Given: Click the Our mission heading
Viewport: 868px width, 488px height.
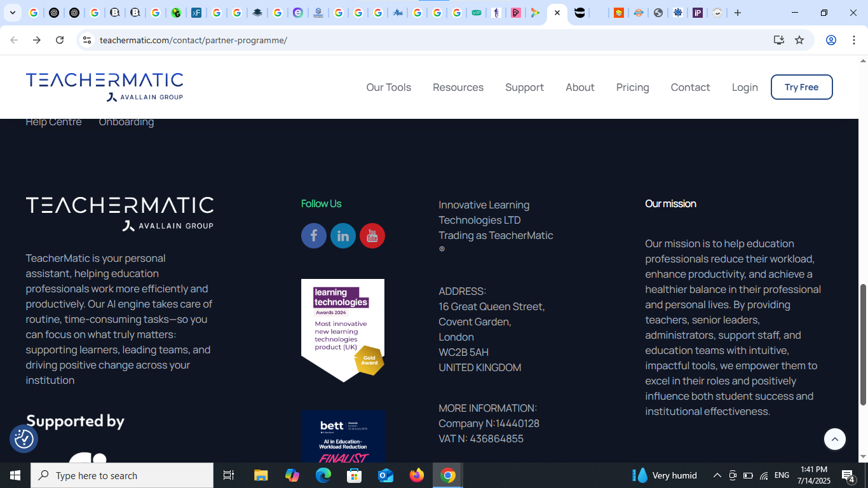Looking at the screenshot, I should pos(671,203).
